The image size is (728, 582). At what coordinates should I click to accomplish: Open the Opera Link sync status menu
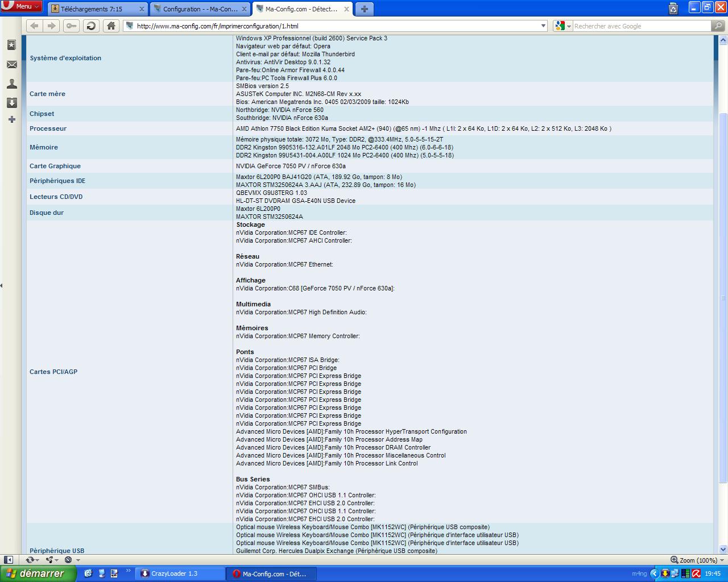coord(32,560)
